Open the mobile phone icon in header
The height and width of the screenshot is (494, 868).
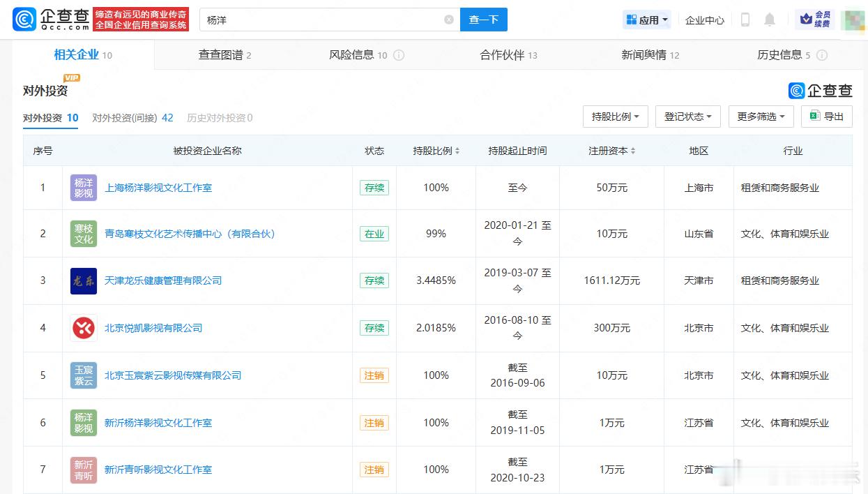coord(745,20)
